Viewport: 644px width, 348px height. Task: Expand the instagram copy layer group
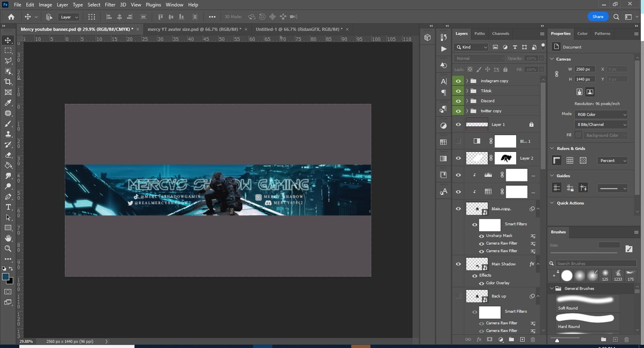pos(466,80)
